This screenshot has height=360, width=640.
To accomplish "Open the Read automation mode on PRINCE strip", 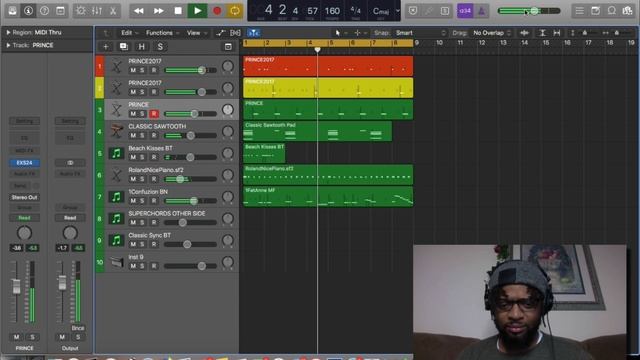I will (24, 218).
